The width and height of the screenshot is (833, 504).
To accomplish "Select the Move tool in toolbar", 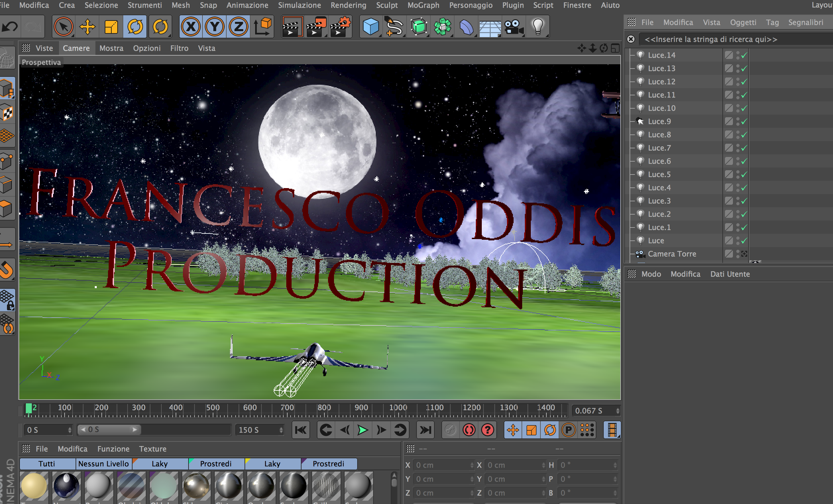I will [87, 27].
